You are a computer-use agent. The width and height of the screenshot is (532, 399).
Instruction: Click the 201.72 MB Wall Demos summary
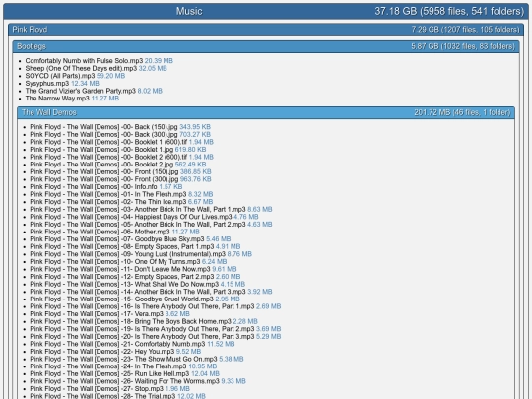[462, 112]
